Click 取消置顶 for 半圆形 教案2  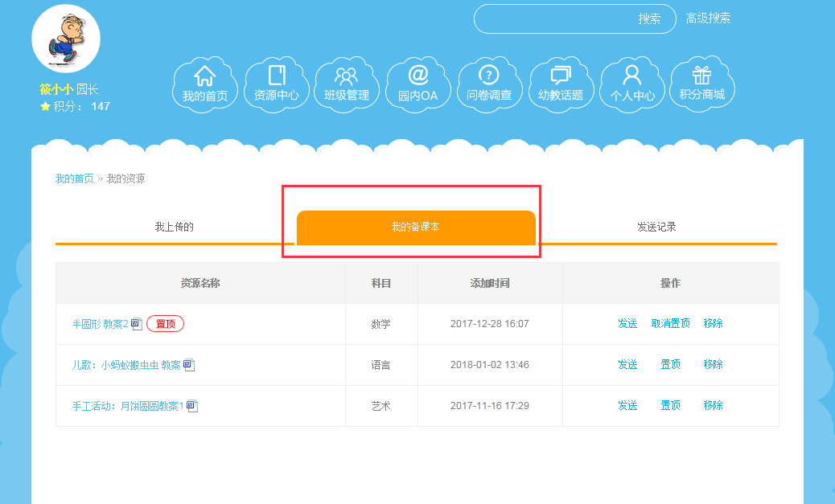tap(670, 324)
